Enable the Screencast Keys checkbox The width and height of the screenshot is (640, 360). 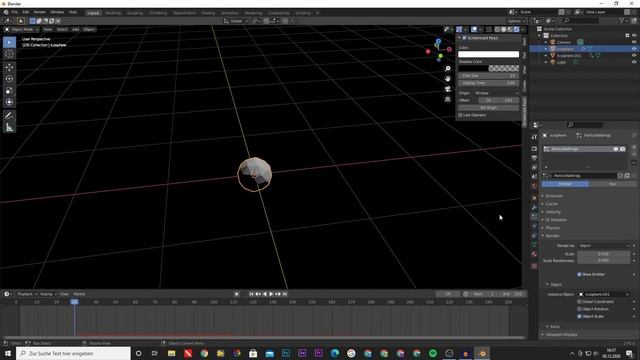click(x=464, y=38)
